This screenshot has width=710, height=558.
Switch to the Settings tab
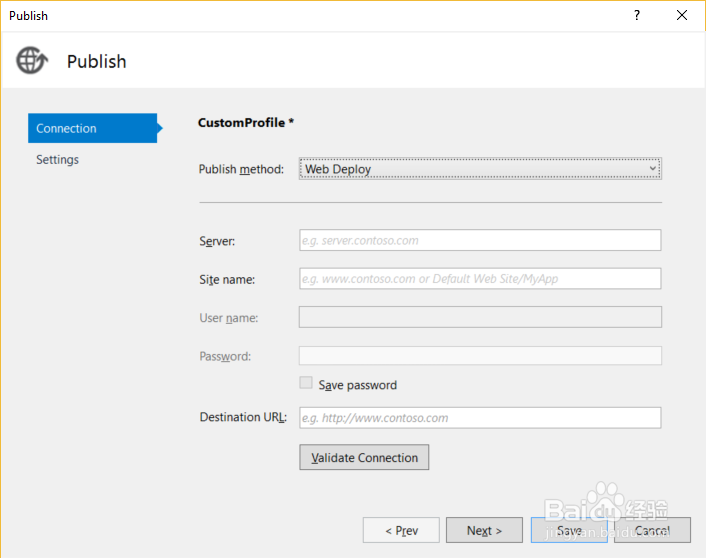[58, 160]
